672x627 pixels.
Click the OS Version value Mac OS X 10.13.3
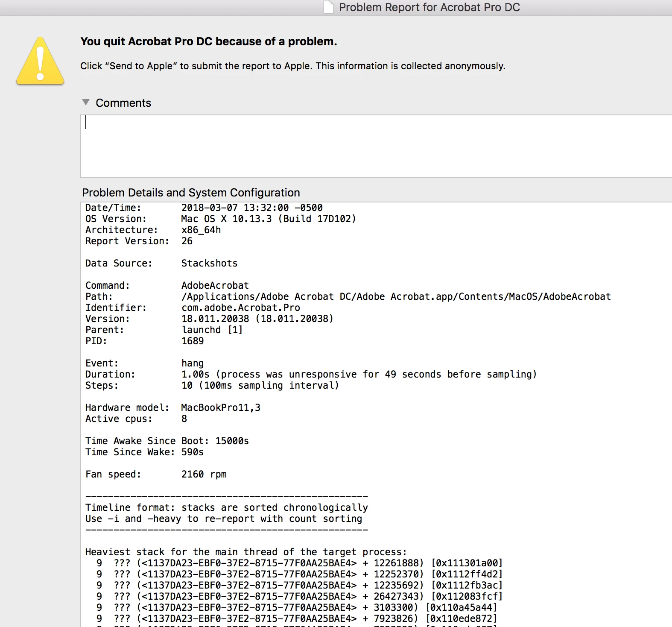coord(269,219)
